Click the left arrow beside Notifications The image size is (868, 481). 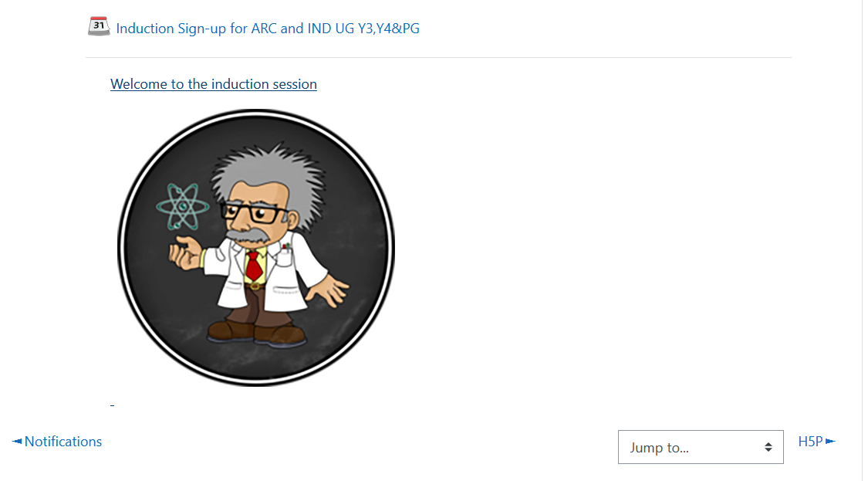pos(17,442)
